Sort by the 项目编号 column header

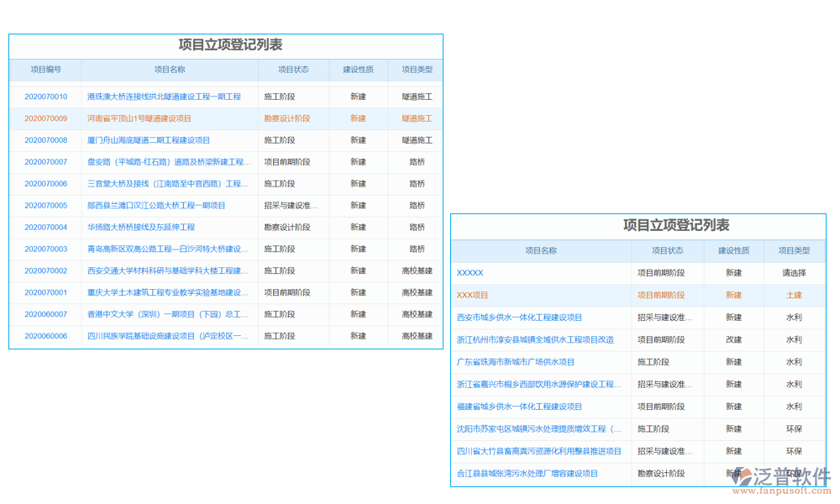click(44, 71)
